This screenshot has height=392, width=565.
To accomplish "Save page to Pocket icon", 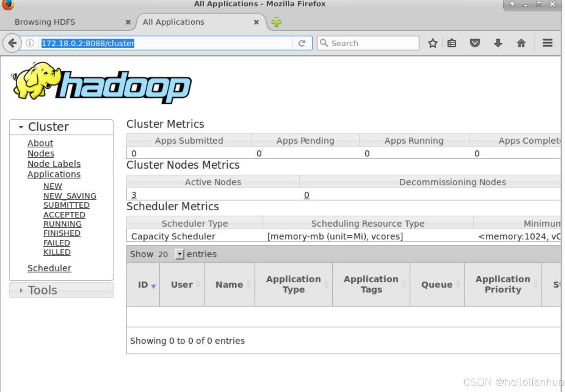I will [x=475, y=43].
